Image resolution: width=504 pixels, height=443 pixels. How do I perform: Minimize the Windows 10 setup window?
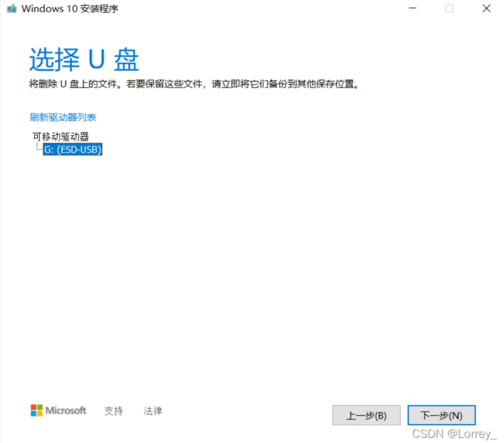tap(413, 8)
